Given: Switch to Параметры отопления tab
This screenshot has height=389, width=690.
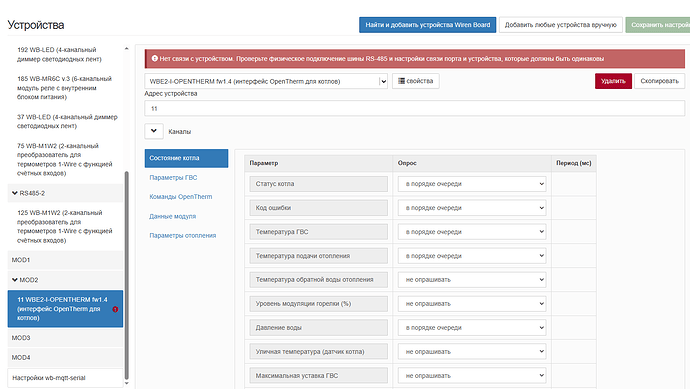Looking at the screenshot, I should (183, 235).
